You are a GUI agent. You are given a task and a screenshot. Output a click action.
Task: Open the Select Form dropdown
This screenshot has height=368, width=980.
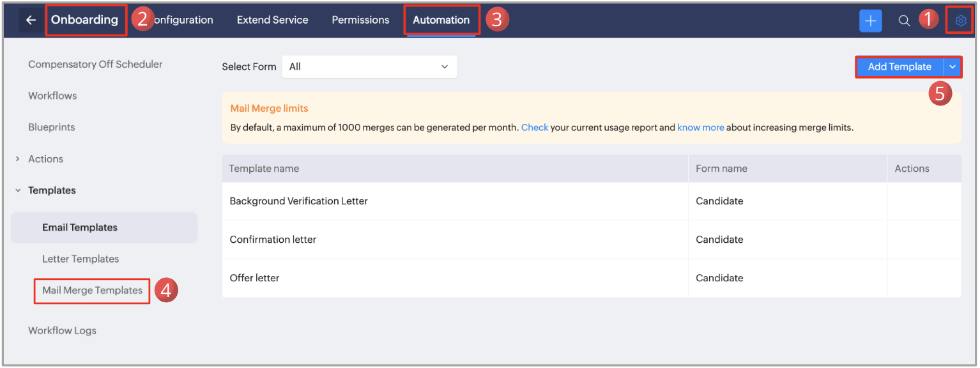coord(369,66)
